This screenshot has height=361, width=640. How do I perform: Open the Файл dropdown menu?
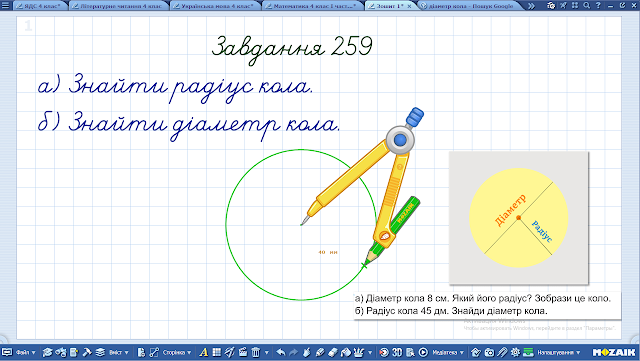(25, 352)
